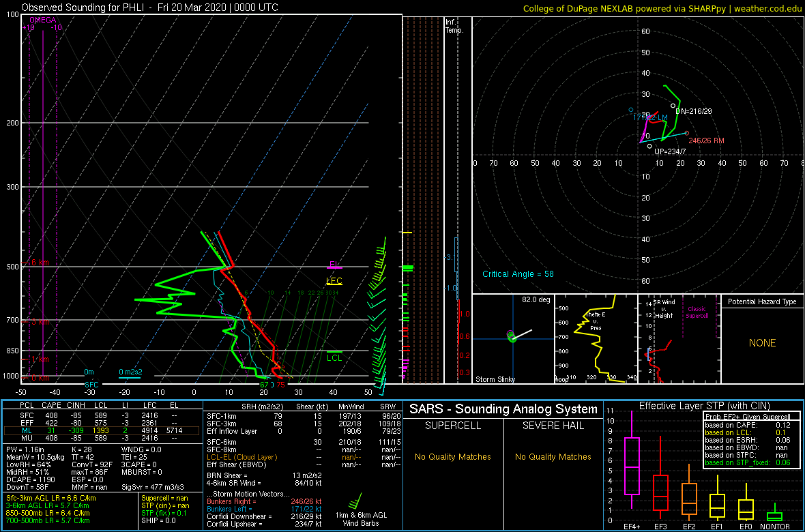Click the surface temperature value 75
805x532 pixels.
pos(280,384)
